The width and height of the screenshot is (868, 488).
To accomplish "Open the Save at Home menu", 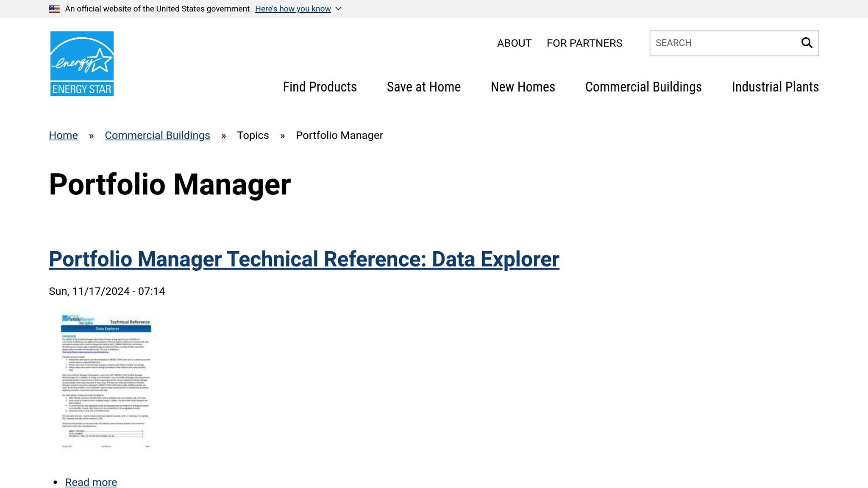I will point(424,87).
